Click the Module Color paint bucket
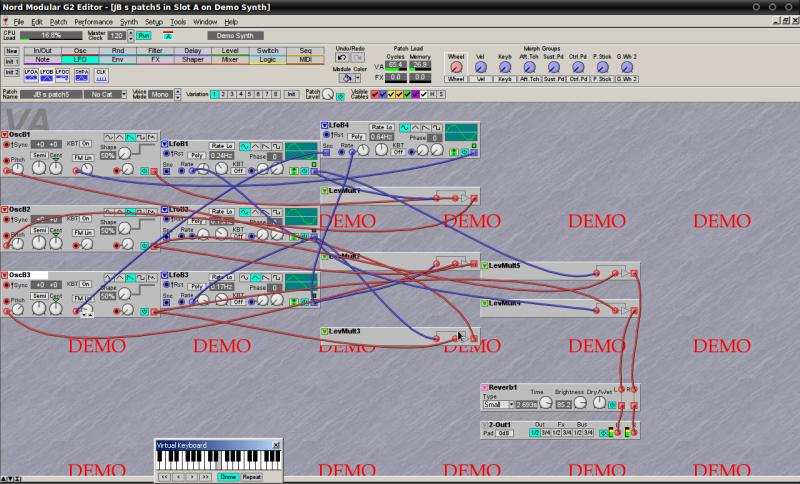800x484 pixels. (x=347, y=78)
